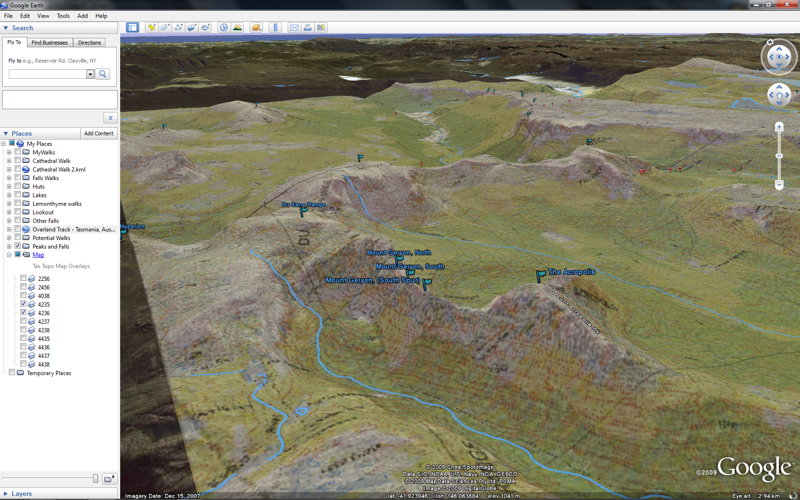Enable the Huts folder checkbox
Viewport: 800px width, 500px height.
click(x=18, y=186)
